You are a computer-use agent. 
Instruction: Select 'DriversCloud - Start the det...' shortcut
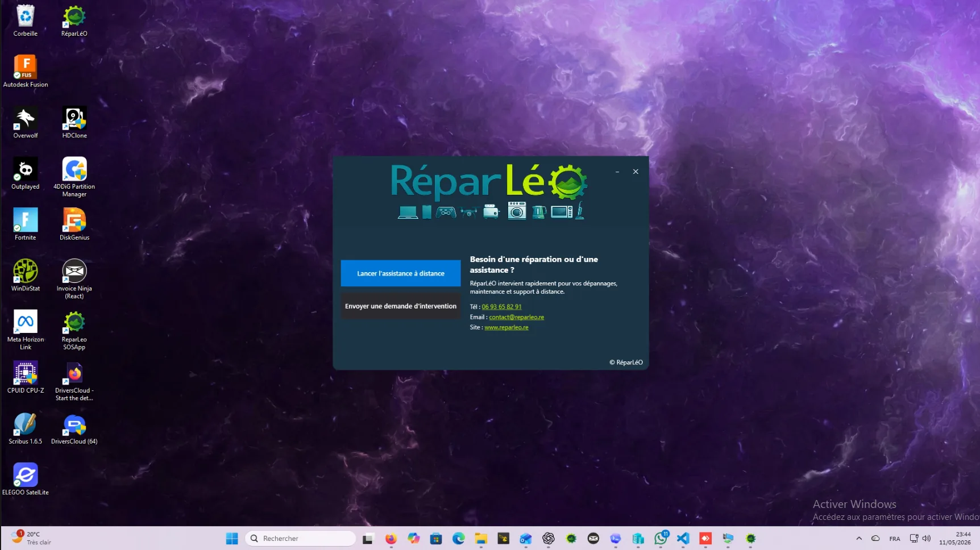74,381
